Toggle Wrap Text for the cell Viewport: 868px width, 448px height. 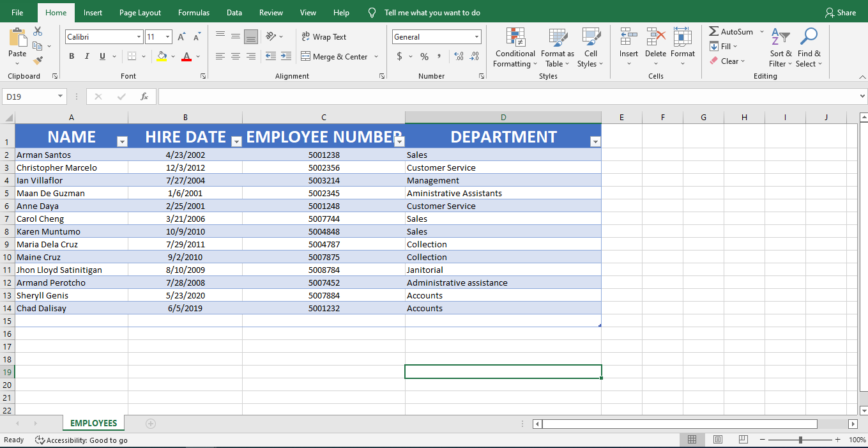click(x=324, y=37)
